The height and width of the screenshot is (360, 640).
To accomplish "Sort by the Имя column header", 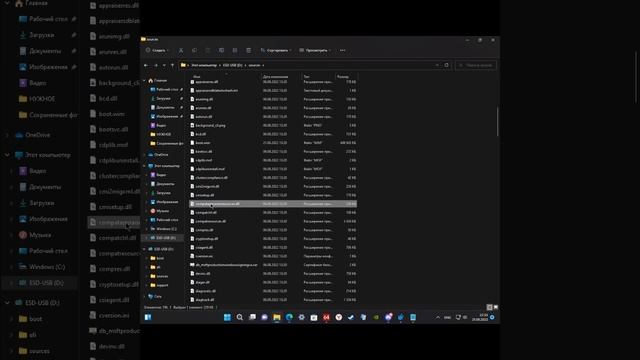I will click(x=197, y=76).
